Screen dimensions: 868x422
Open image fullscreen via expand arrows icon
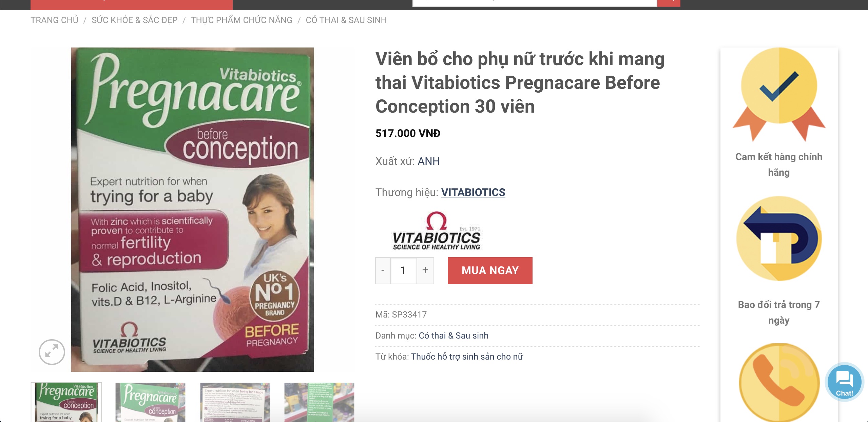pos(52,352)
